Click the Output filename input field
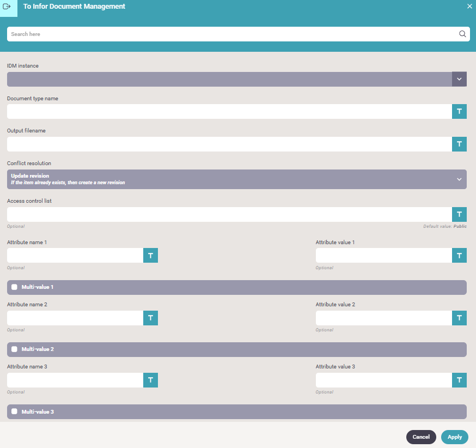This screenshot has height=448, width=476. [x=229, y=144]
